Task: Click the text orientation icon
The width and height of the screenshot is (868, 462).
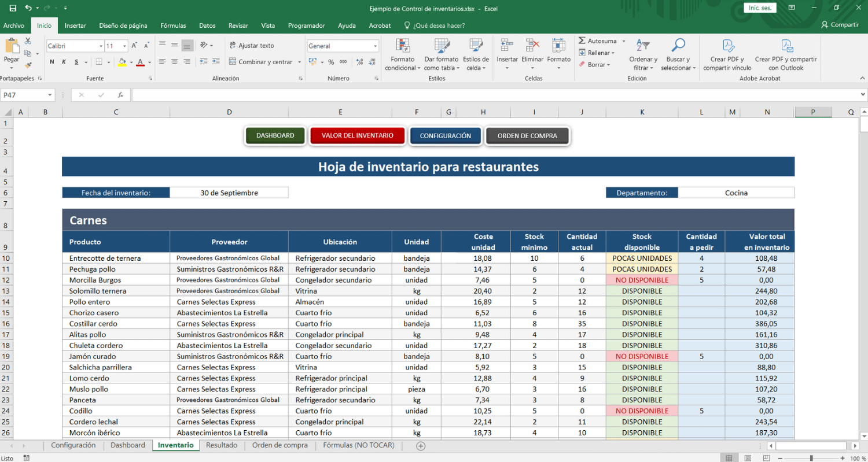Action: [204, 45]
